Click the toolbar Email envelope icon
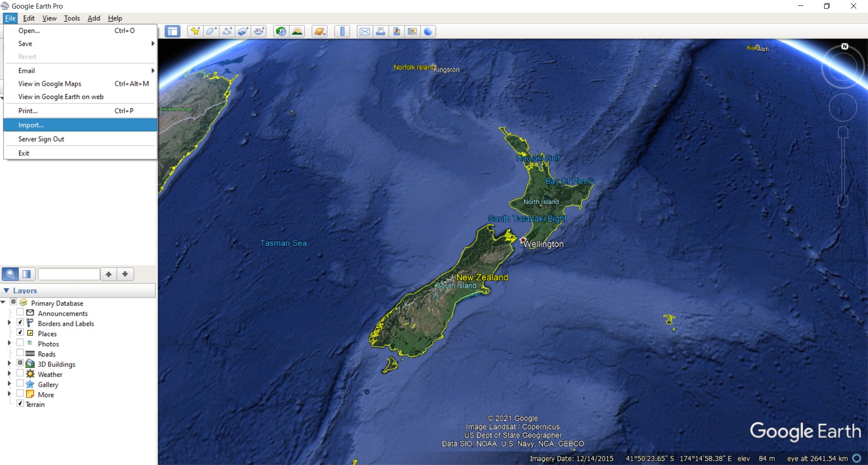 [365, 31]
